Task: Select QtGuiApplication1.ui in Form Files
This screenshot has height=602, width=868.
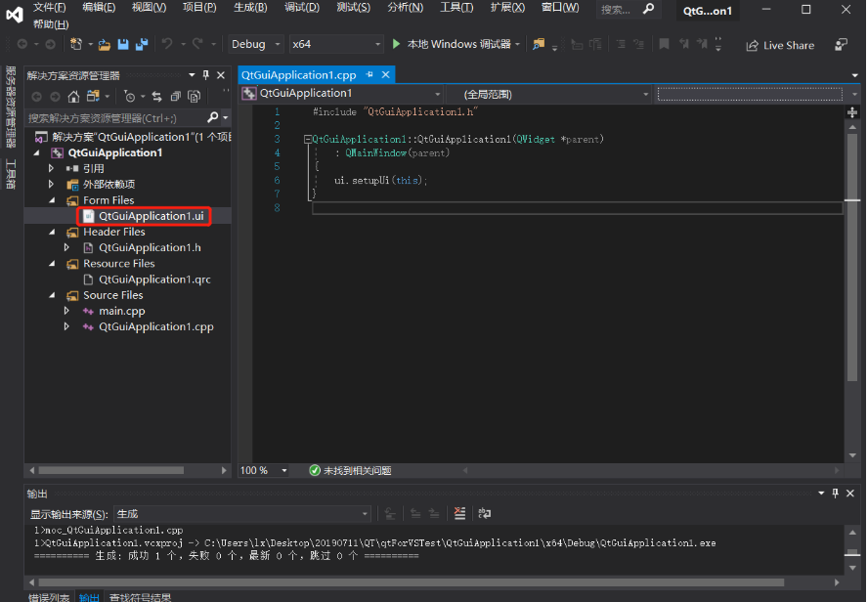Action: pos(152,216)
